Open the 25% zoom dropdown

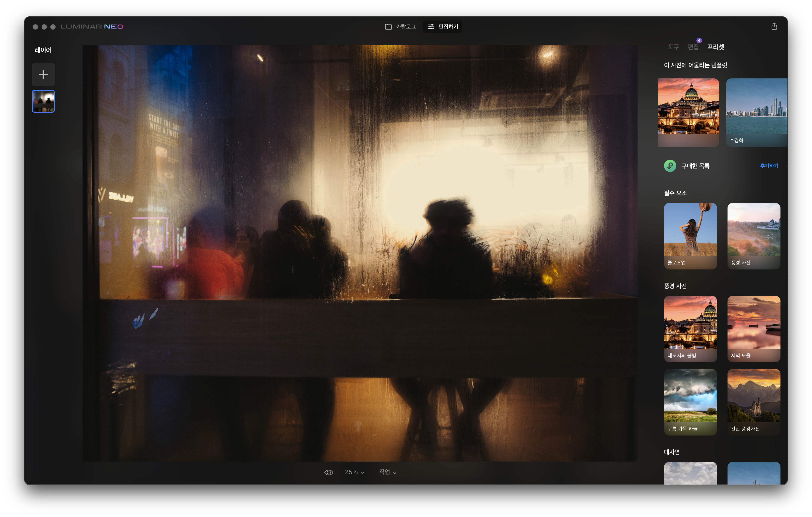tap(354, 472)
